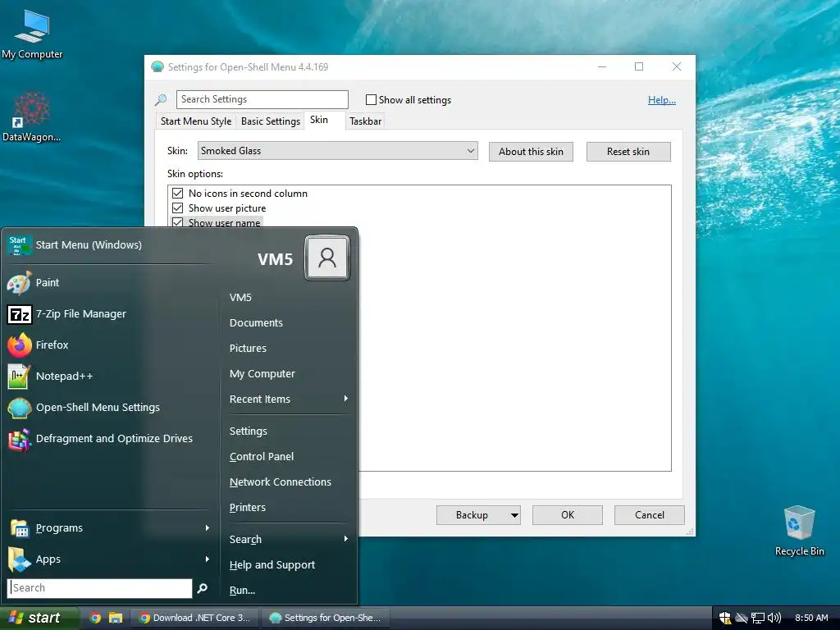Switch to the Basic Settings tab
The image size is (840, 630).
[x=271, y=121]
